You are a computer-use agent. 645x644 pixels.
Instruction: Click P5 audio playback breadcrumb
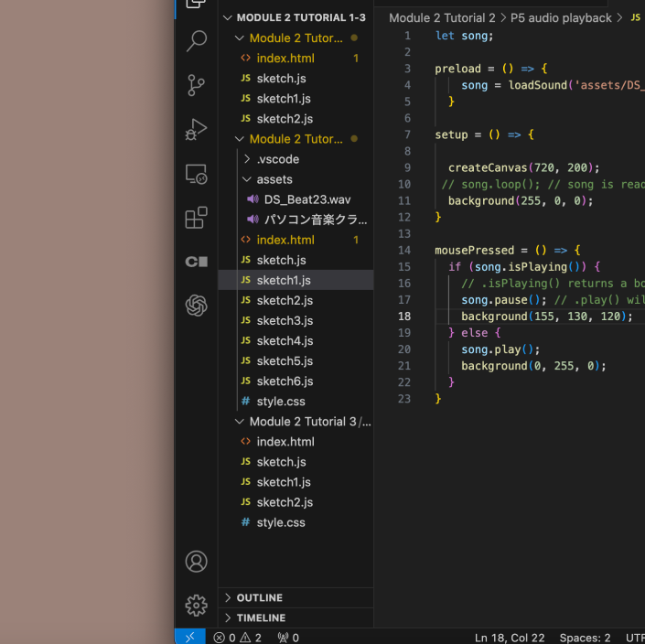561,17
